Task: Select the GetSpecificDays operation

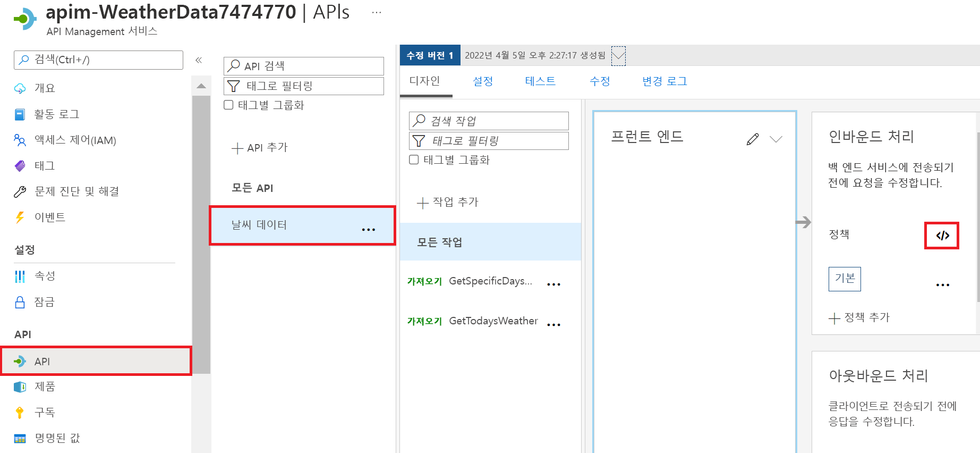Action: [x=491, y=281]
